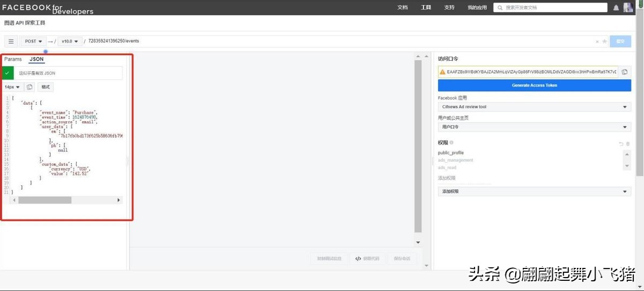This screenshot has width=644, height=291.
Task: Open notifications bell icon
Action: point(616,8)
